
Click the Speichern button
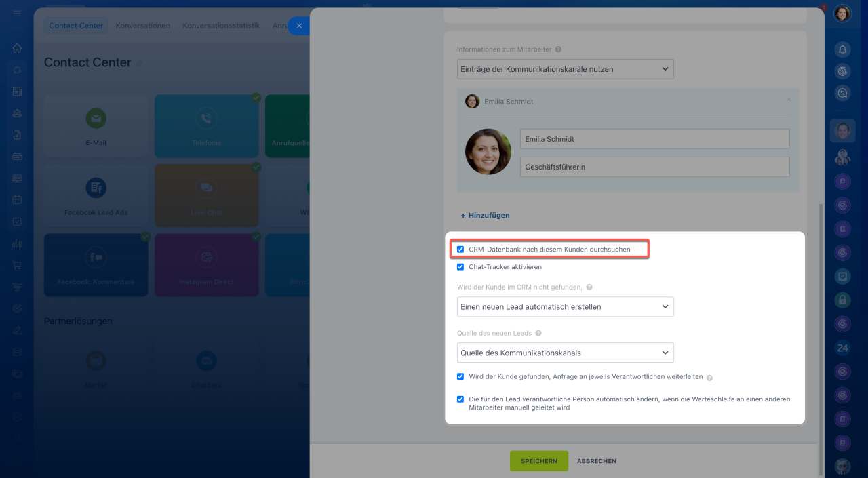(539, 461)
